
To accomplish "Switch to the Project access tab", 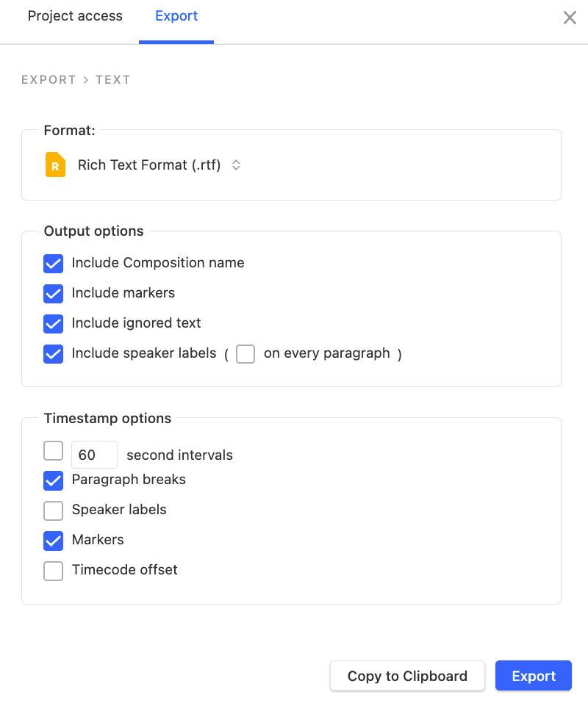I will (75, 16).
